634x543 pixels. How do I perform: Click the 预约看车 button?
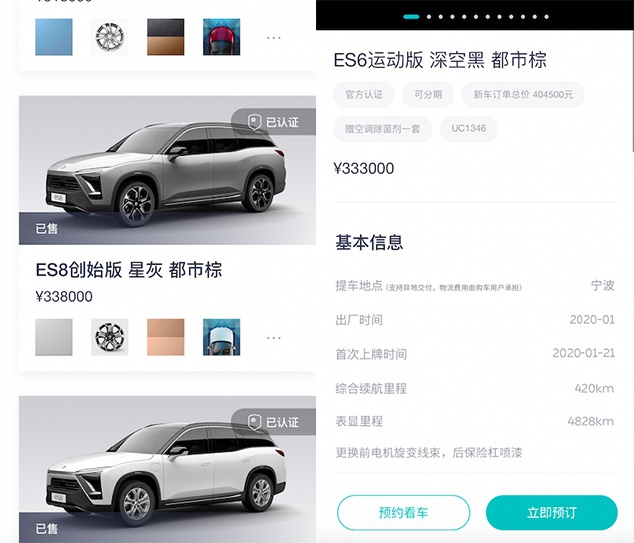tap(404, 512)
